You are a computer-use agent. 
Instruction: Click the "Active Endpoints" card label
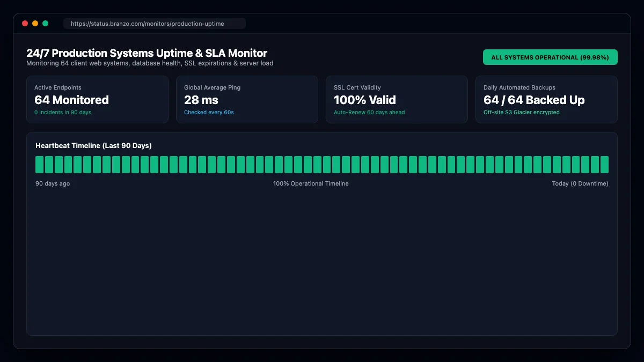[58, 87]
